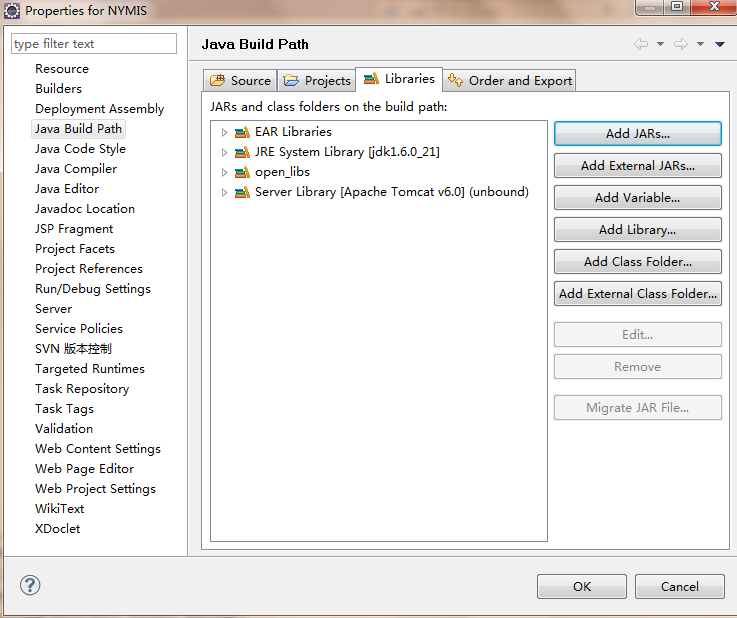Click the grayed Remove button
737x618 pixels.
point(638,367)
